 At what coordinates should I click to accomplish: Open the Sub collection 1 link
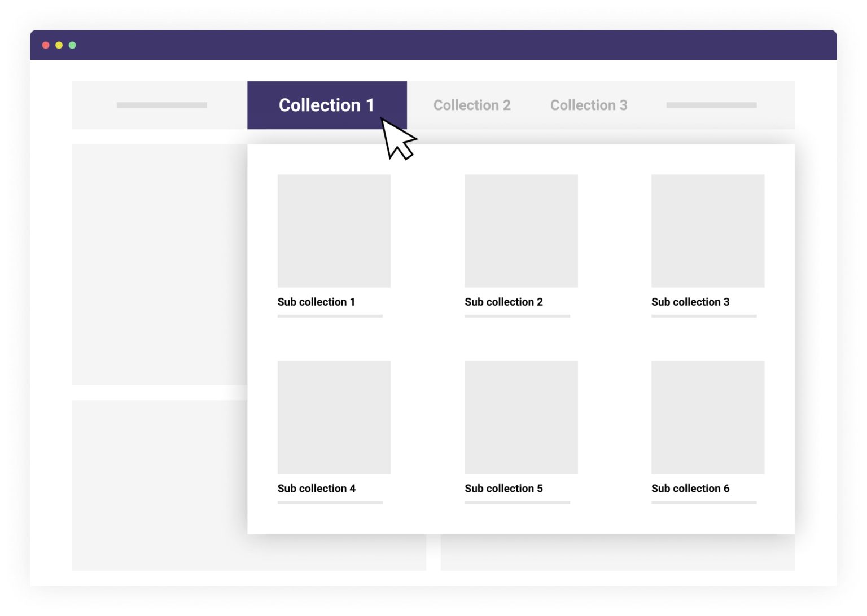pos(316,302)
